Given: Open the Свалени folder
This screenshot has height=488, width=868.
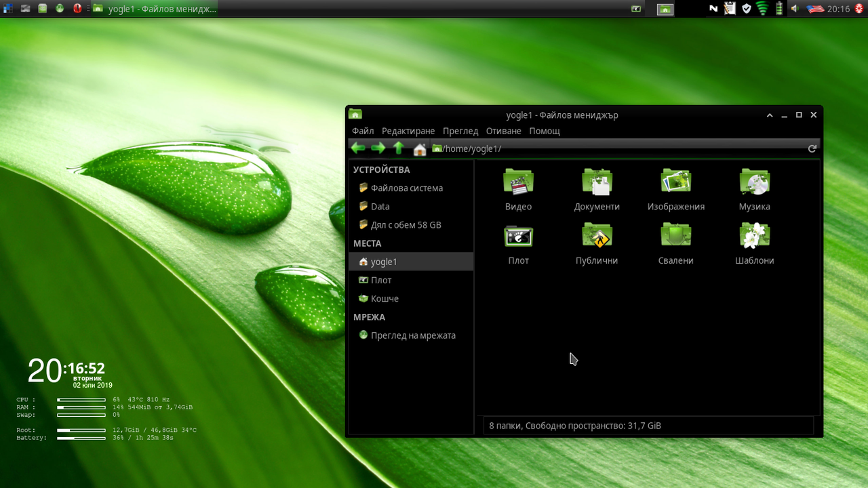Looking at the screenshot, I should pyautogui.click(x=676, y=244).
